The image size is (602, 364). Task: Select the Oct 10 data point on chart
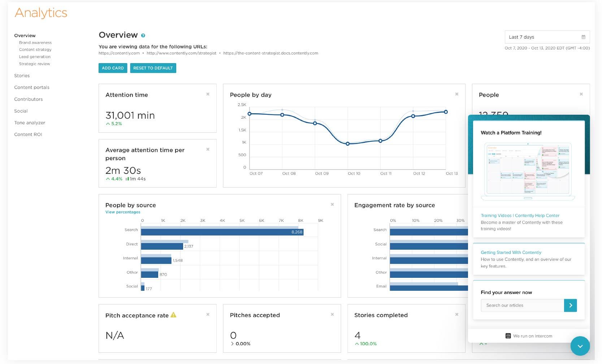point(348,144)
